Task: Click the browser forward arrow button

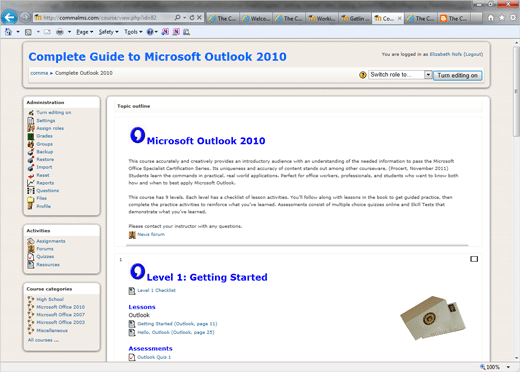Action: pos(25,17)
